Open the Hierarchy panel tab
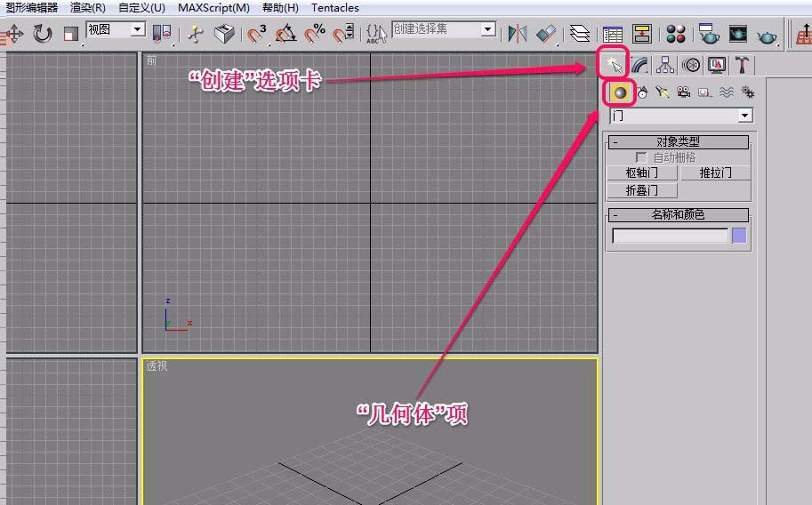The width and height of the screenshot is (812, 505). (665, 65)
